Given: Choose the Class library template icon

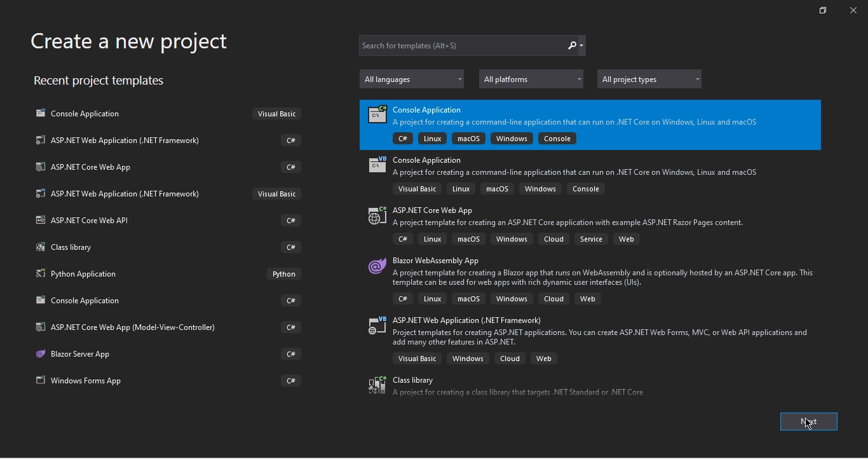Looking at the screenshot, I should point(377,385).
